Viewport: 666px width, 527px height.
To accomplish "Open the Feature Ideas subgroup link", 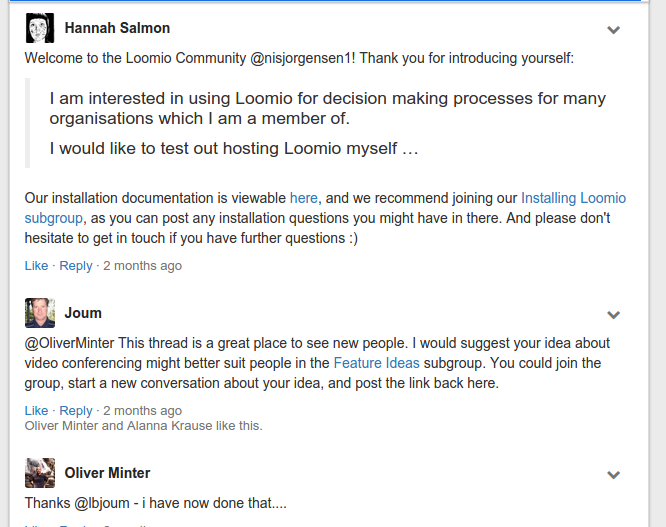I will pyautogui.click(x=376, y=363).
